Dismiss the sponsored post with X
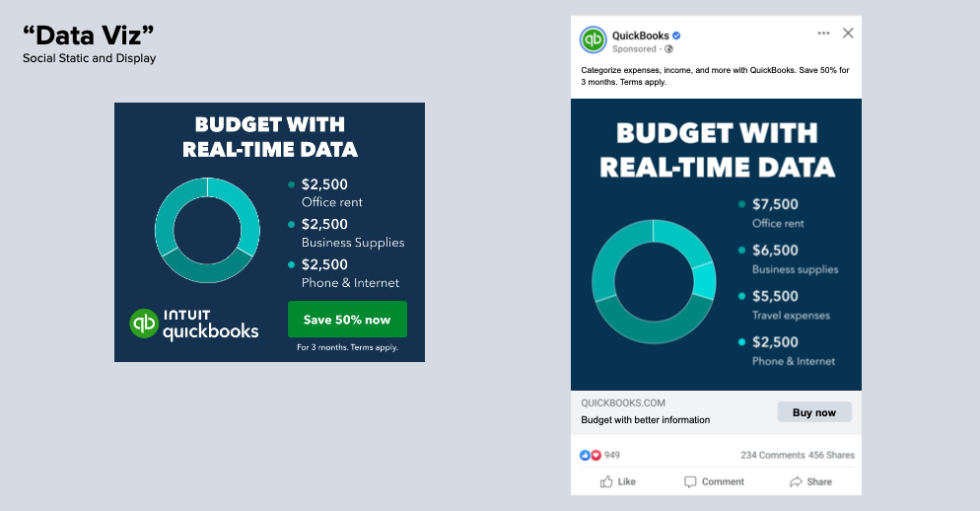The height and width of the screenshot is (511, 980). (x=848, y=34)
